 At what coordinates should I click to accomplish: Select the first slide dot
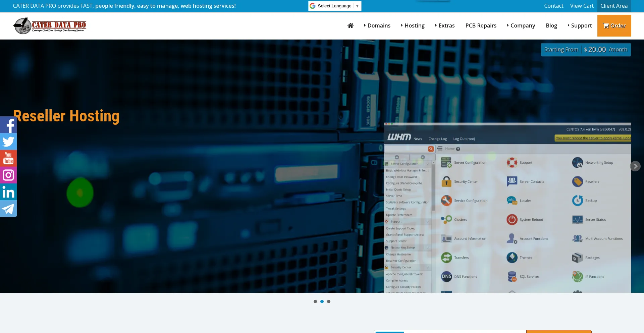[315, 301]
